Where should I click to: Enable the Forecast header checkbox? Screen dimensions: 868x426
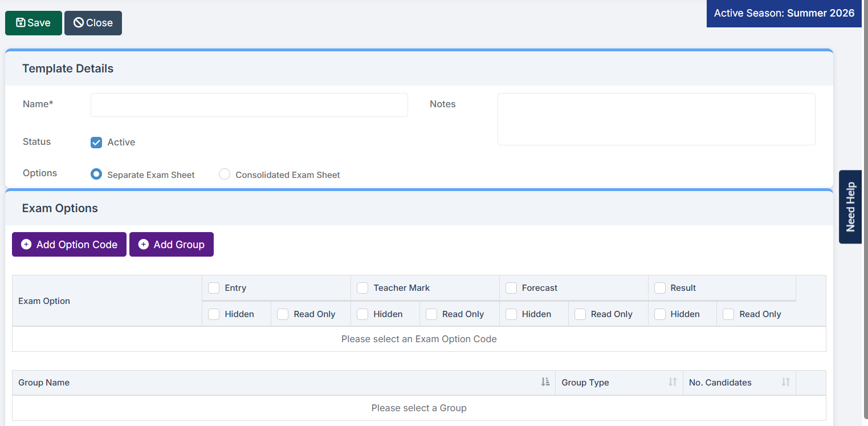coord(511,288)
